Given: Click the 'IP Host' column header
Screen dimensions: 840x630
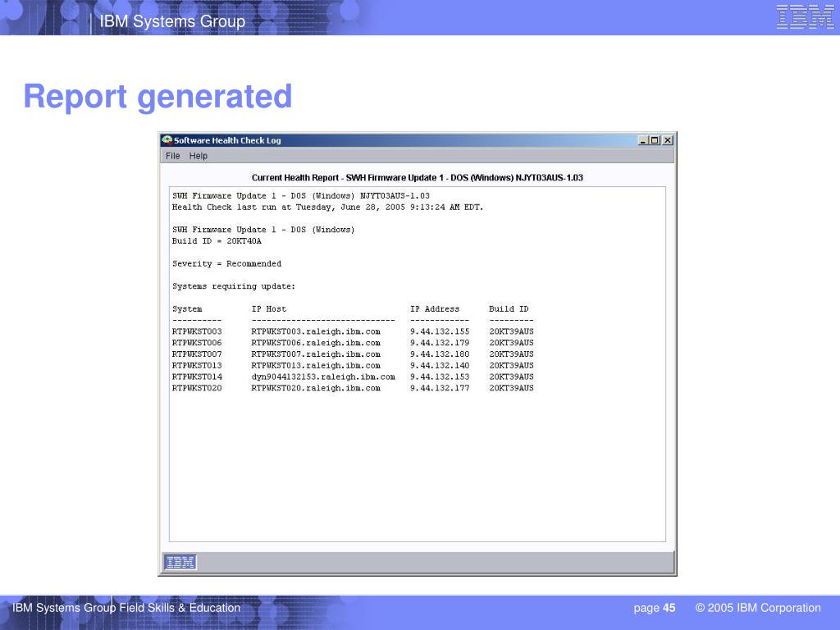Looking at the screenshot, I should [x=269, y=309].
